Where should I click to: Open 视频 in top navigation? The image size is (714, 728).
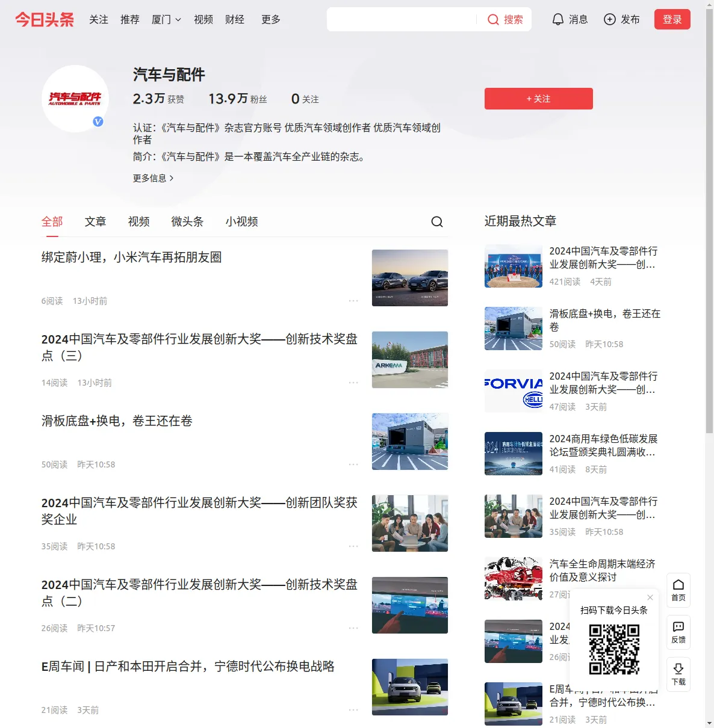[x=203, y=19]
